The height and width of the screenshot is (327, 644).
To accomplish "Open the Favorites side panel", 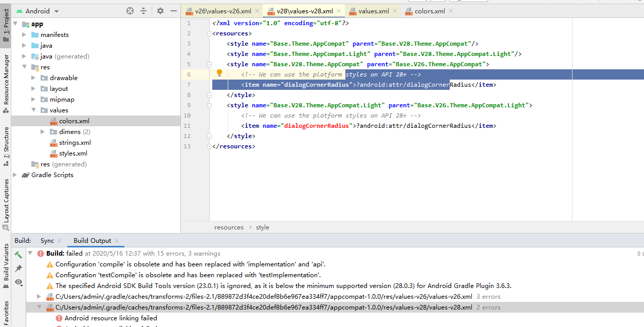I will [x=6, y=313].
